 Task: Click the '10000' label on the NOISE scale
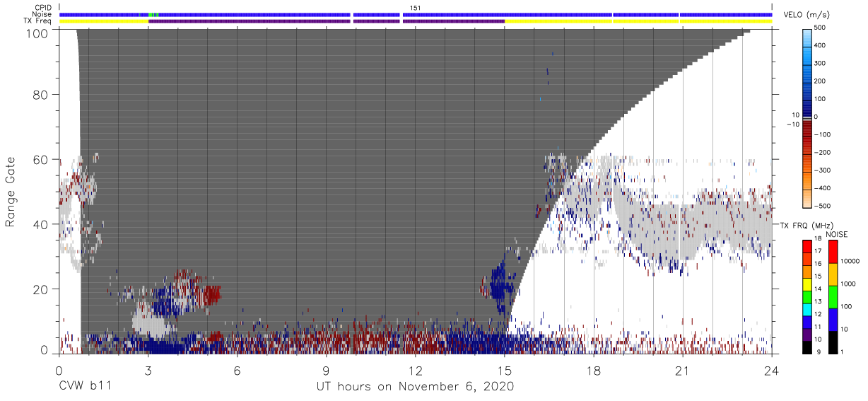point(851,261)
